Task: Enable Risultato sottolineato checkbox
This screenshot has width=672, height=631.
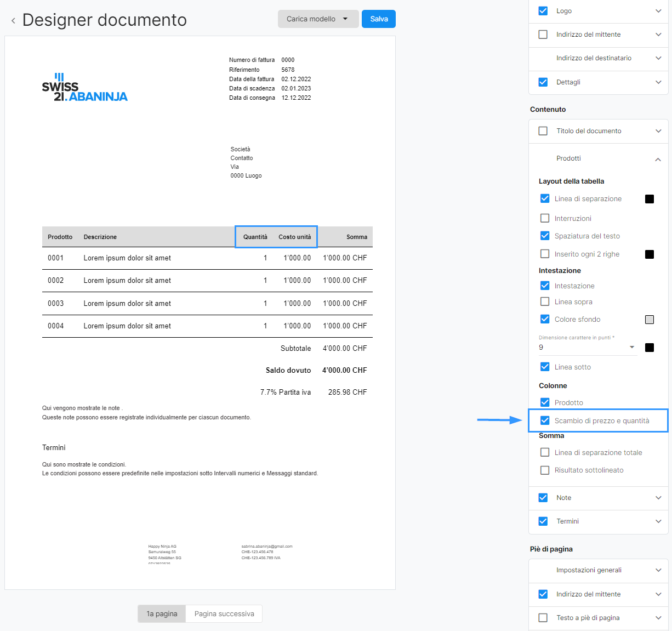Action: tap(545, 470)
